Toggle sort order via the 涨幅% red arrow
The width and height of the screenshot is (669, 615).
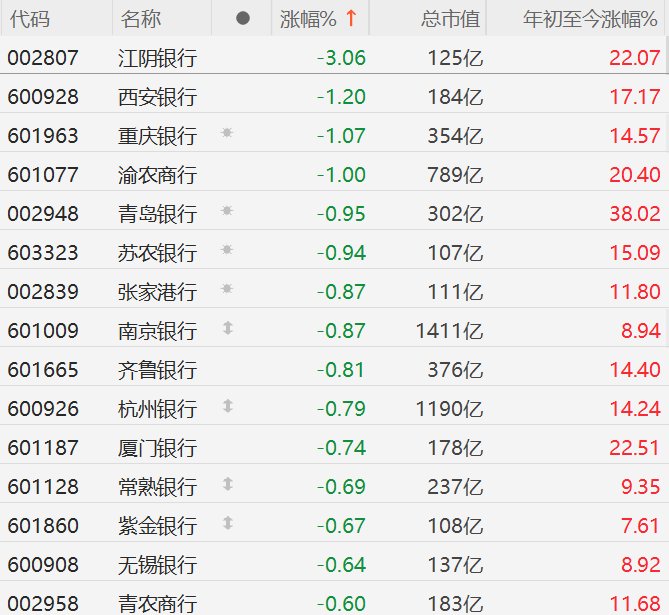coord(351,19)
